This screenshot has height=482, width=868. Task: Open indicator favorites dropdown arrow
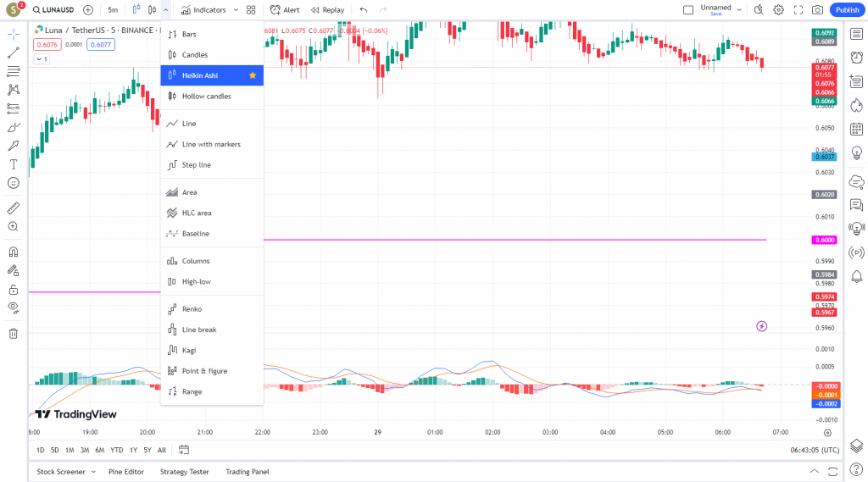[x=236, y=10]
